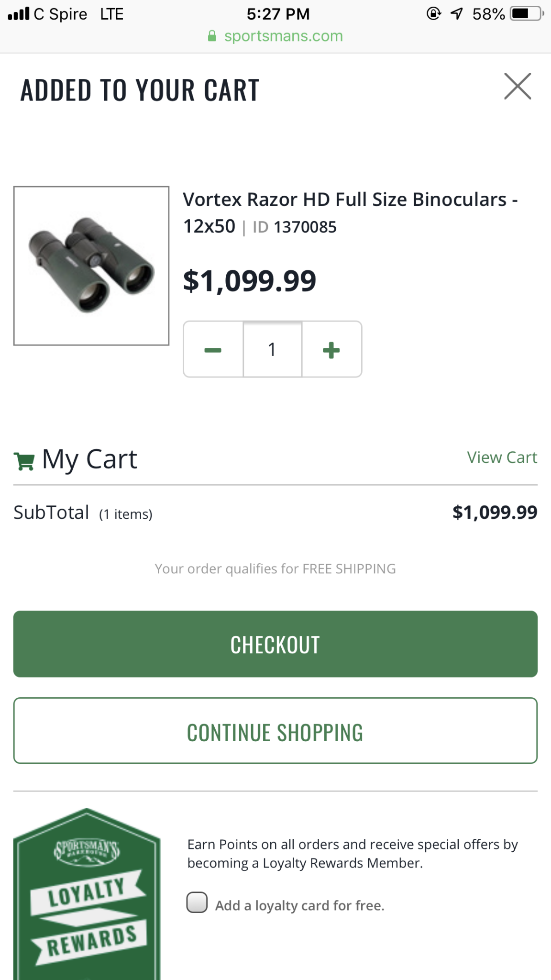Screen dimensions: 551x980
Task: Increase quantity with the plus button
Action: tap(331, 350)
